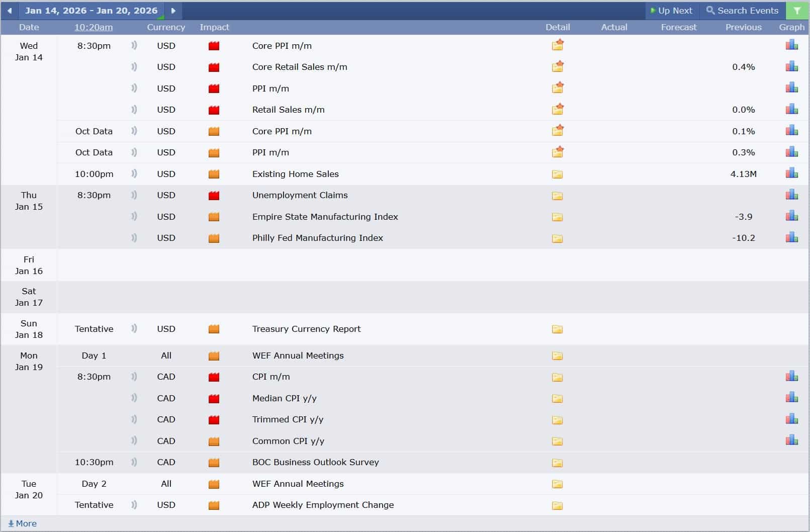This screenshot has width=810, height=532.
Task: Toggle the alert bell for Unemployment Claims
Action: point(134,195)
